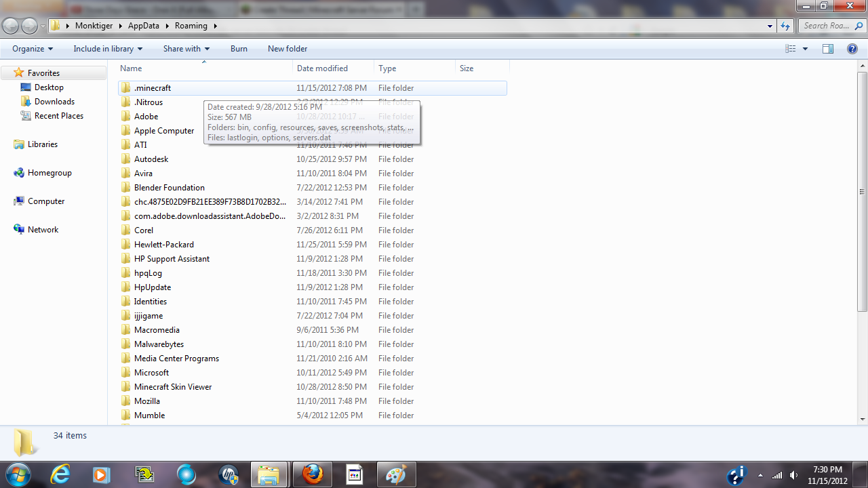Sort by Name column header
The height and width of the screenshot is (488, 868).
tap(205, 68)
